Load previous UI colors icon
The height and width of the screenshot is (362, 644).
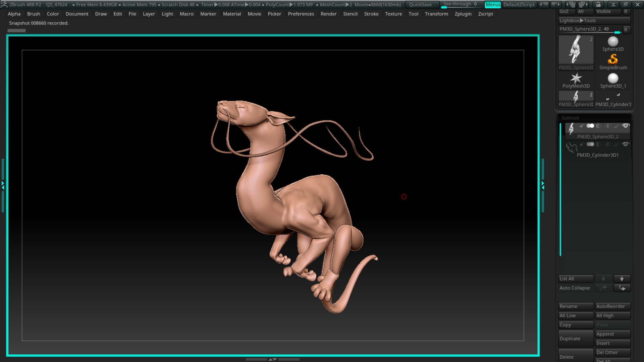pos(544,4)
